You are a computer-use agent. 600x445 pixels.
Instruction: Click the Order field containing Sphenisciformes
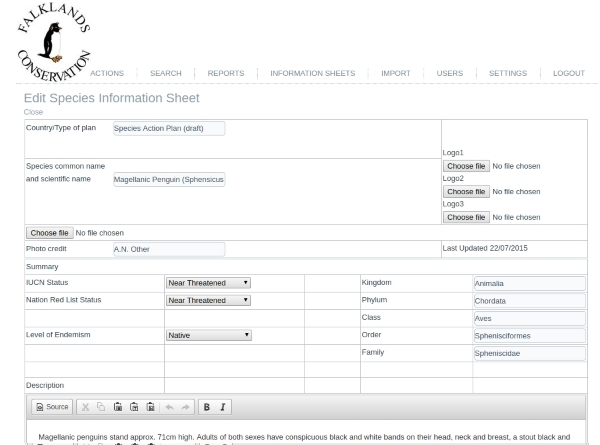[x=530, y=336]
